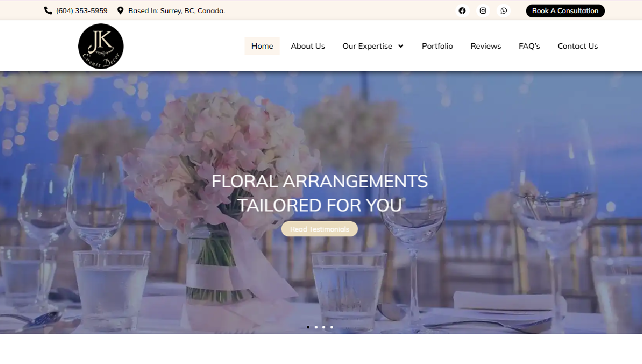Open the WhatsApp social icon
This screenshot has width=642, height=364.
503,11
